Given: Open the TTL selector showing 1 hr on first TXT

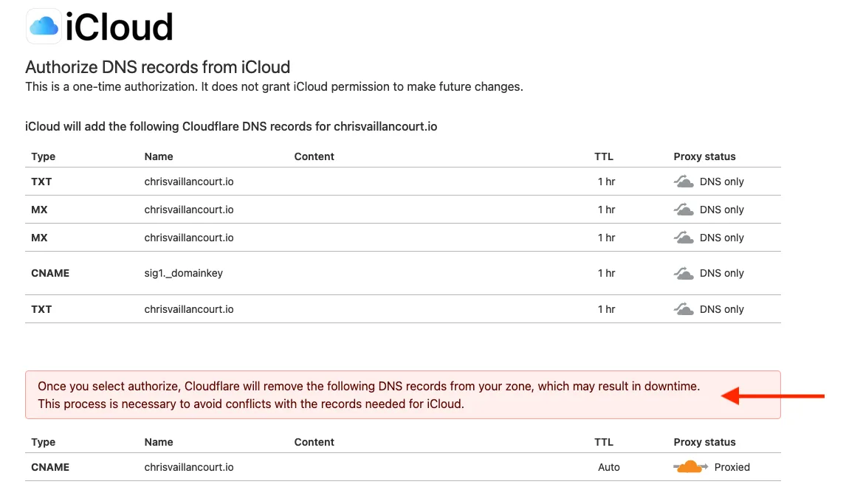Looking at the screenshot, I should 606,181.
